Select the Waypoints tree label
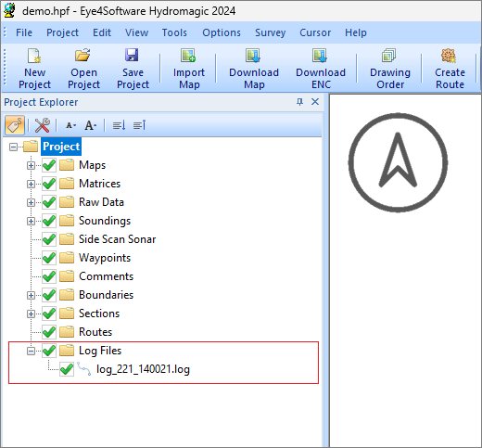Image resolution: width=482 pixels, height=448 pixels. click(105, 258)
